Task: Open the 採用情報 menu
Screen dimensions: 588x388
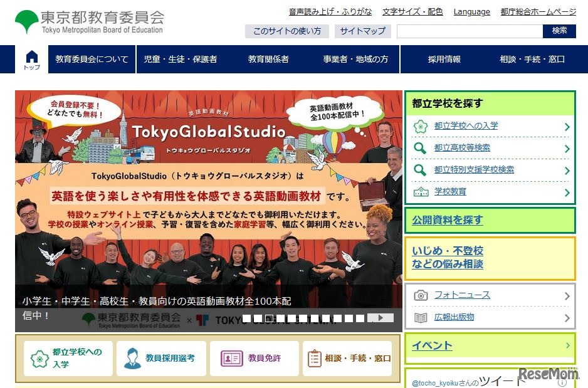Action: point(444,59)
